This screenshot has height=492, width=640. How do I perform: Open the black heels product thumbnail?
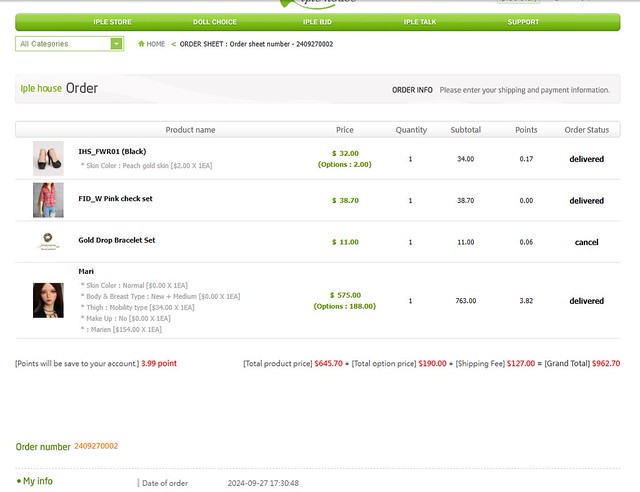48,158
